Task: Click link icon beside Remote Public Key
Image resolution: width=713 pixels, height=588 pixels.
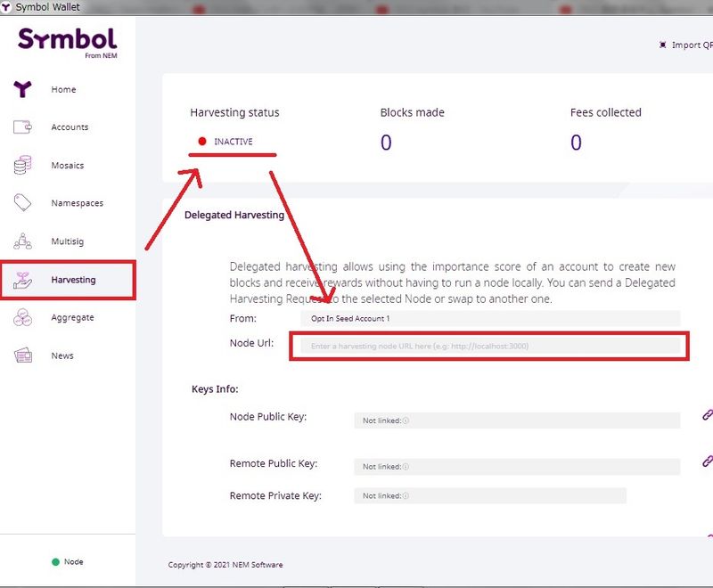Action: click(x=707, y=461)
